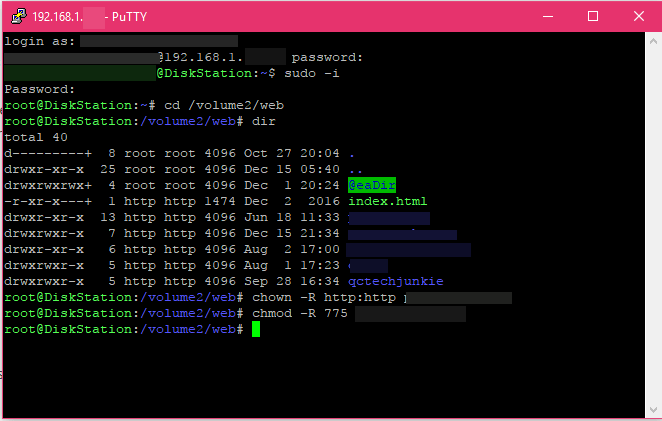Viewport: 662px width, 421px height.
Task: Click the index.html file name
Action: pos(388,201)
